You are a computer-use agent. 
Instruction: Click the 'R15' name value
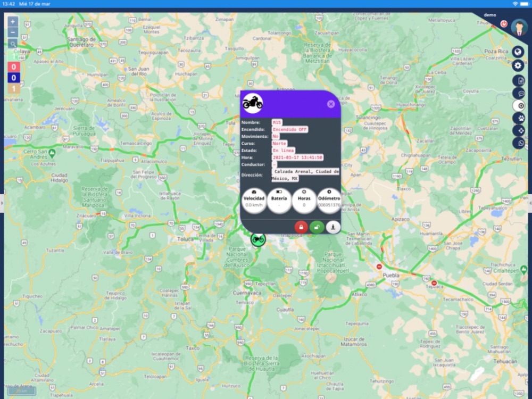click(x=277, y=122)
